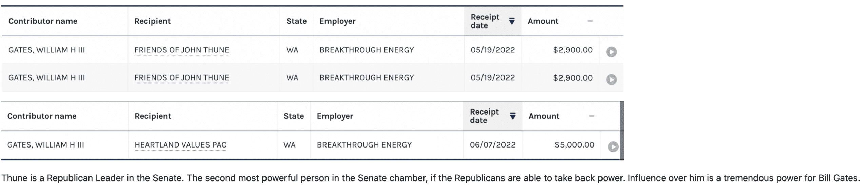Expand details for second Friends of John Thune row
Image resolution: width=868 pixels, height=190 pixels.
tap(611, 80)
